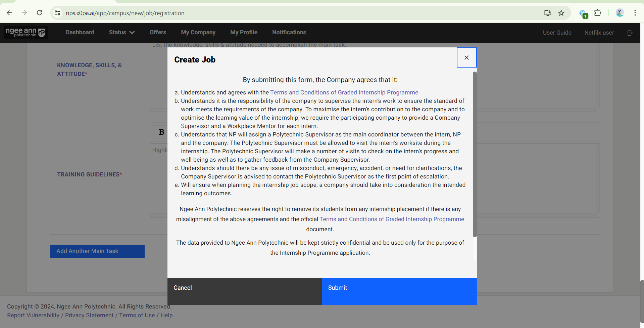Click the logout icon next to Netflix user
The height and width of the screenshot is (328, 644).
[x=630, y=33]
